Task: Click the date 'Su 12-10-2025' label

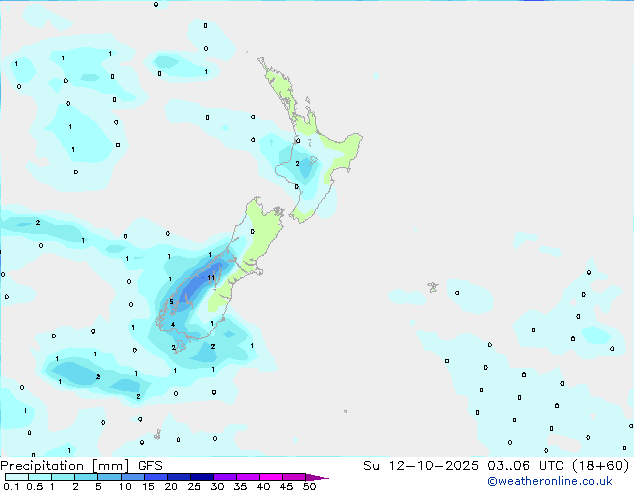Action: [x=421, y=466]
